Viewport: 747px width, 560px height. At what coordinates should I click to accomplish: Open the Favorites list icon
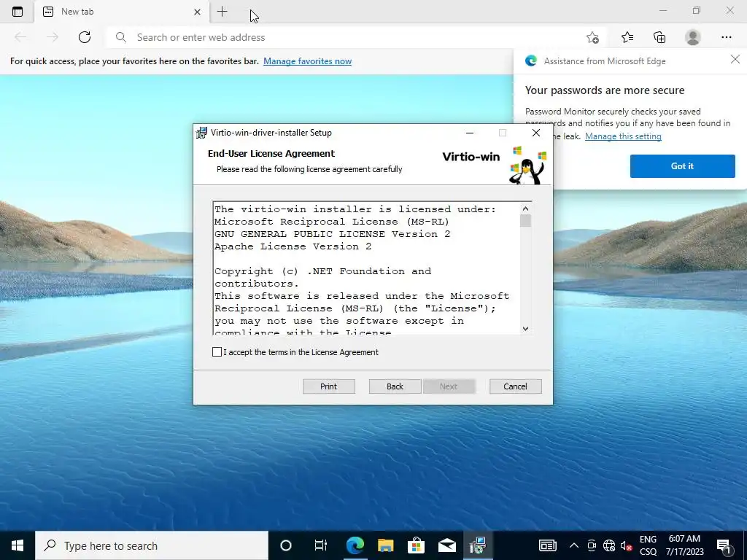click(627, 37)
